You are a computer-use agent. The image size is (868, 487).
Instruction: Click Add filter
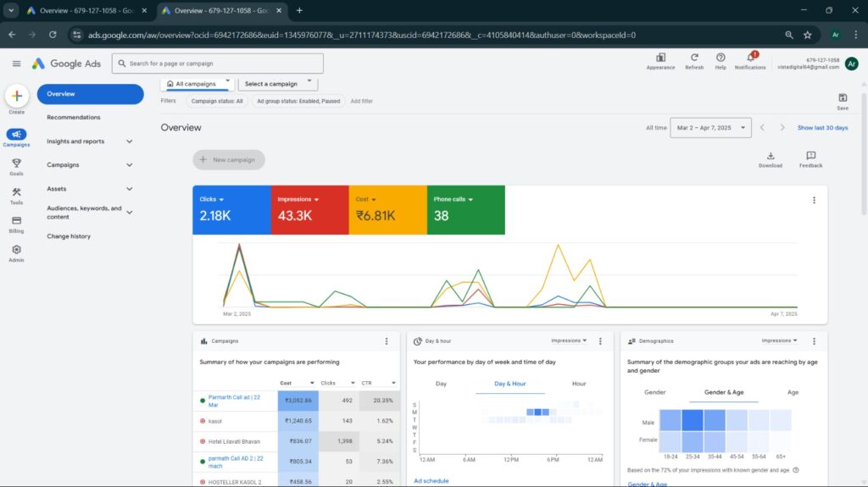pyautogui.click(x=361, y=102)
